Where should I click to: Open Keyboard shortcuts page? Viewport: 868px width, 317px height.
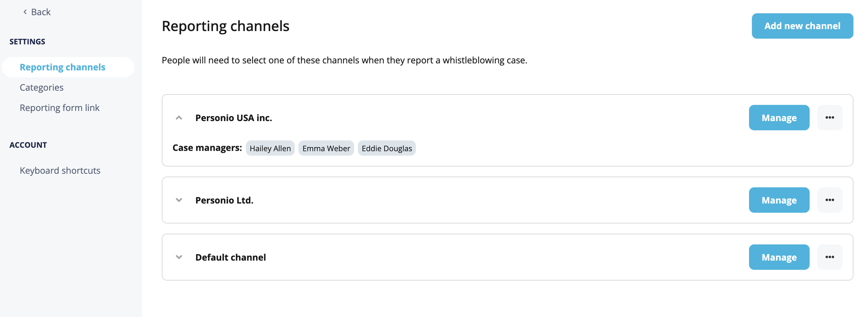[60, 170]
